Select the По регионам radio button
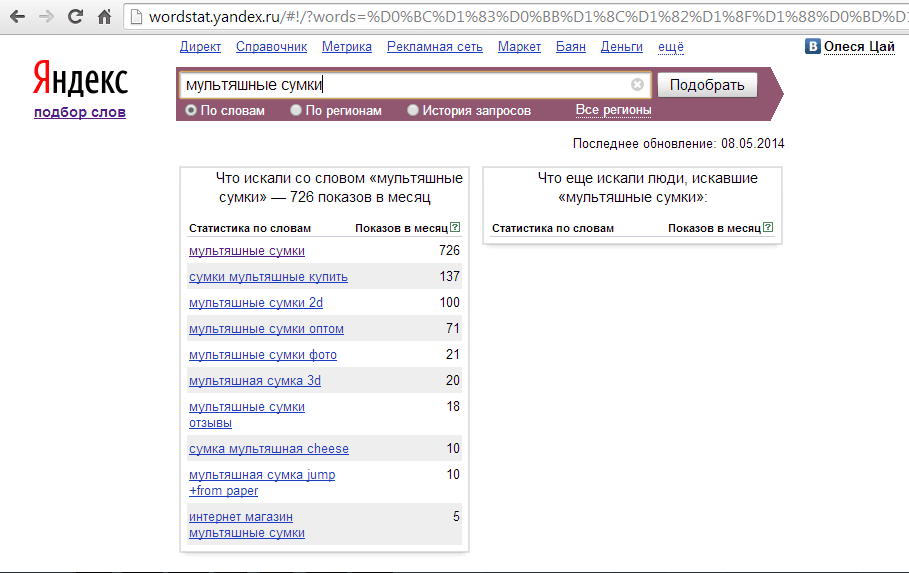Screen dimensions: 909x573 [x=296, y=110]
